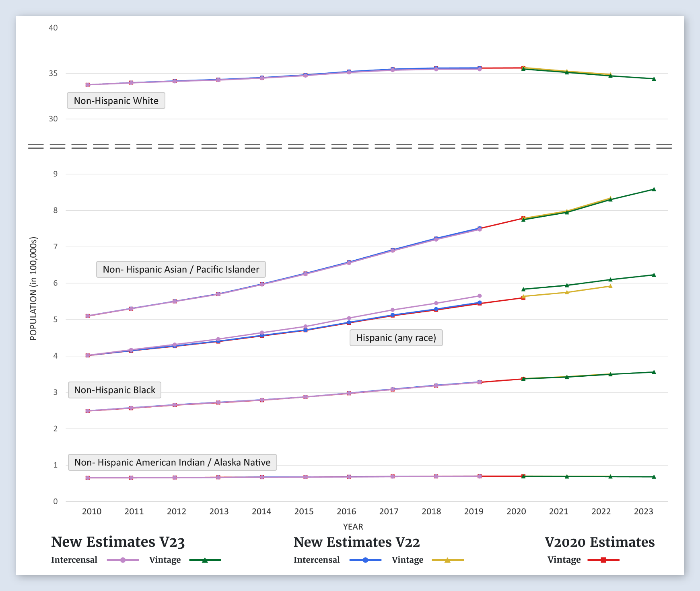This screenshot has width=700, height=591.
Task: Select the 2023 green triangle on the Asian/Pacific Islander line
Action: click(654, 189)
